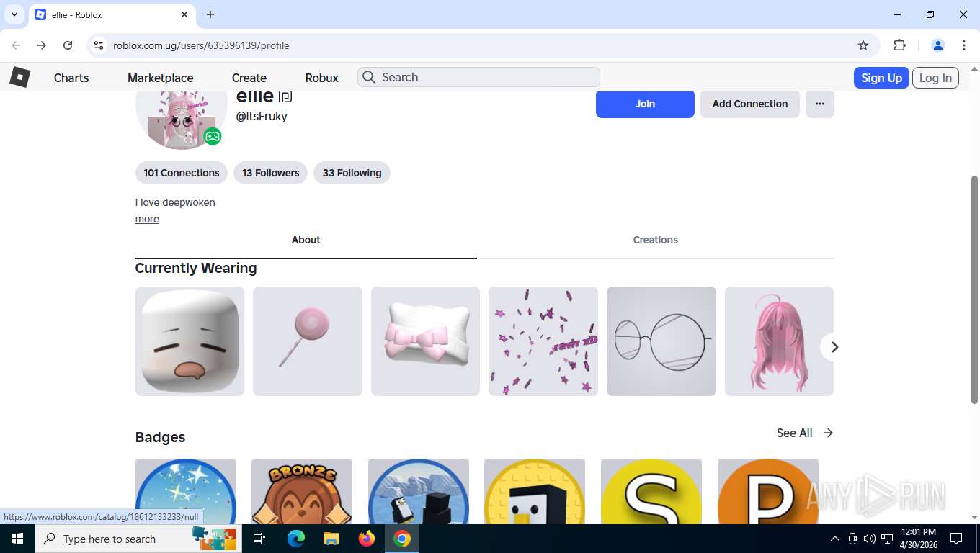
Task: Reload the Roblox profile page
Action: (68, 45)
